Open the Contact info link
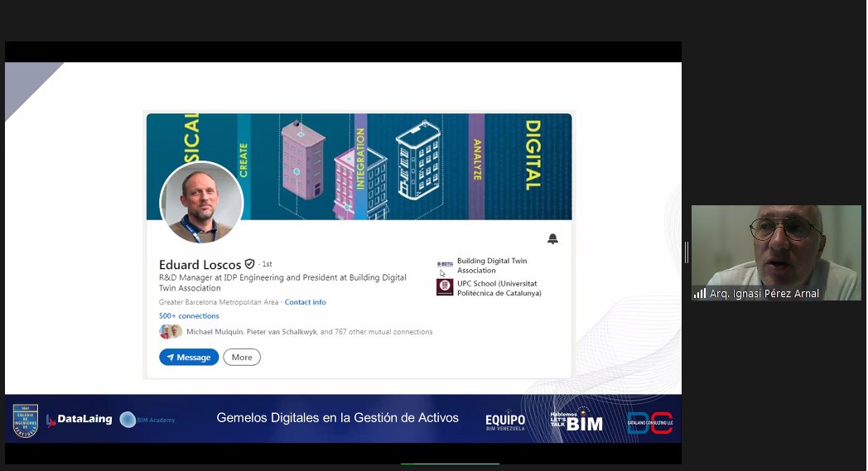 click(x=305, y=302)
